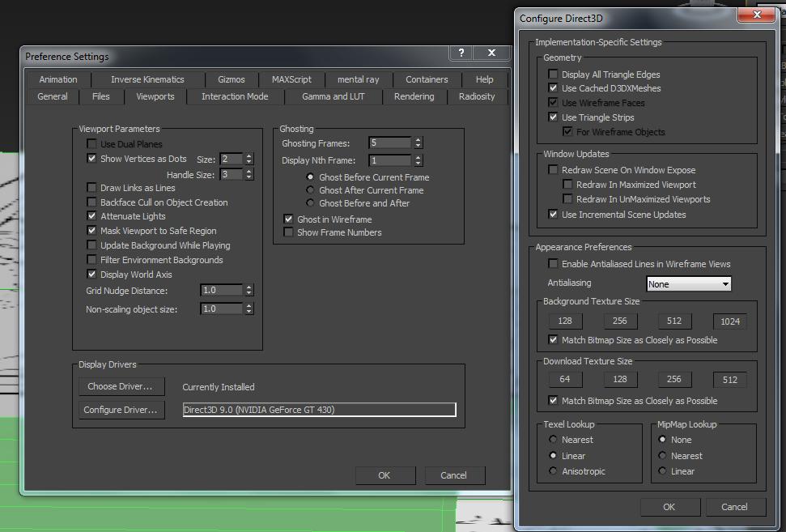Select Anisotropic Texel Lookup
This screenshot has height=532, width=786.
click(x=553, y=470)
